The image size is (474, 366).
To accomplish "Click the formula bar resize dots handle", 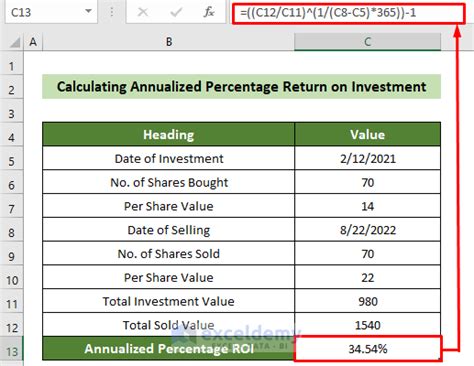I will tap(112, 12).
